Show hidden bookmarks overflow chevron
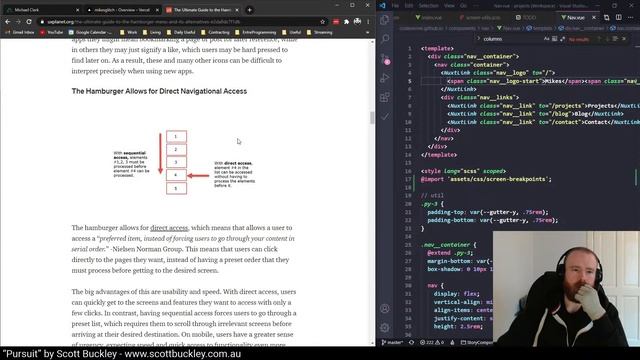This screenshot has height=360, width=640. (x=367, y=32)
